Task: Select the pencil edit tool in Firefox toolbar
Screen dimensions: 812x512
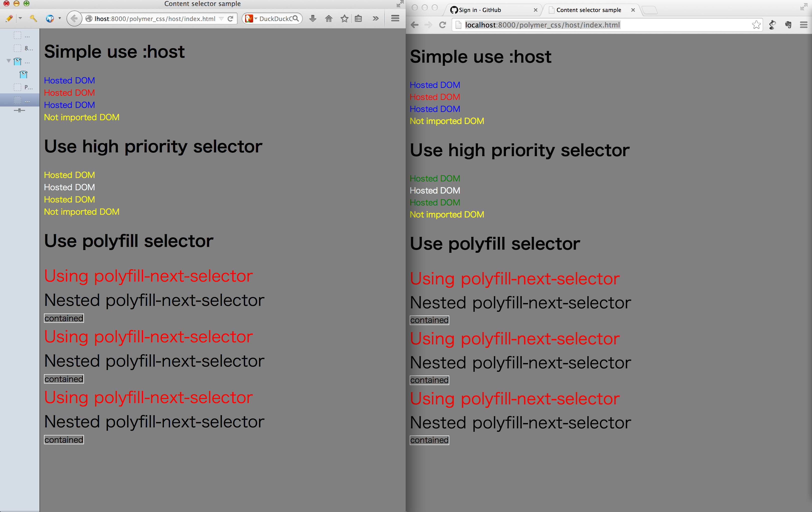Action: click(9, 18)
